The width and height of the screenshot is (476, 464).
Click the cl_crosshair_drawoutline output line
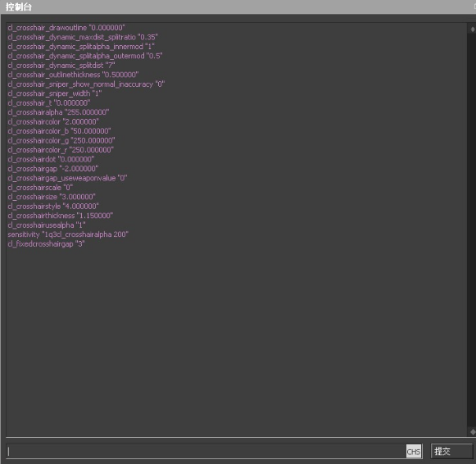66,28
